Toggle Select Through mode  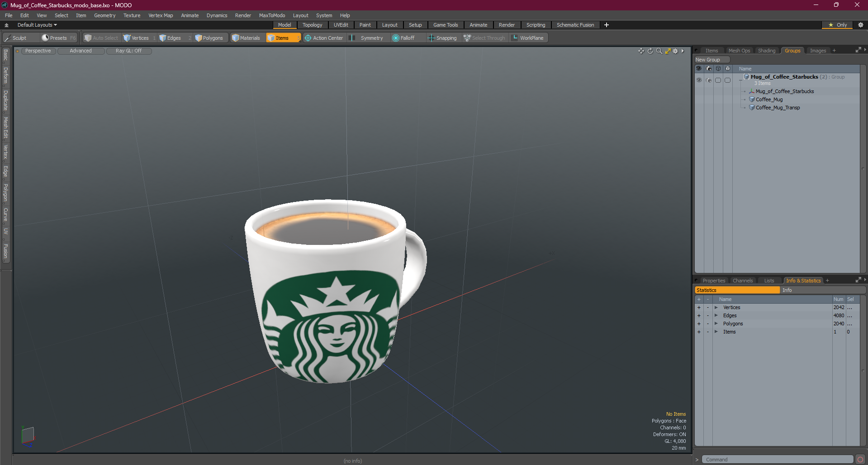pos(484,38)
